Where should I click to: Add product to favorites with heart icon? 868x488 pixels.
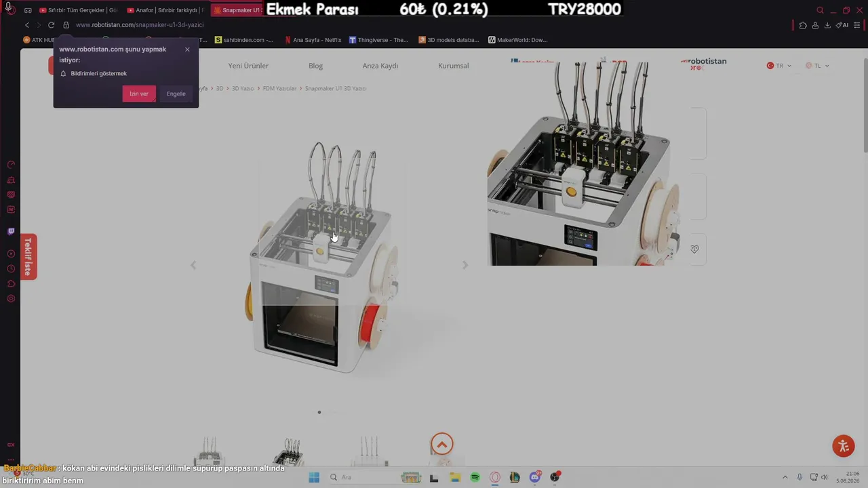point(694,249)
